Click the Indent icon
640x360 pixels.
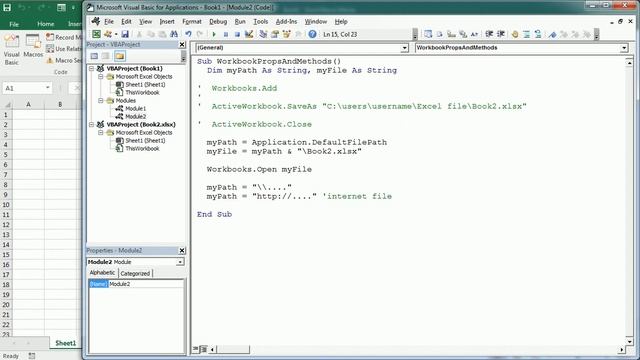coord(489,34)
